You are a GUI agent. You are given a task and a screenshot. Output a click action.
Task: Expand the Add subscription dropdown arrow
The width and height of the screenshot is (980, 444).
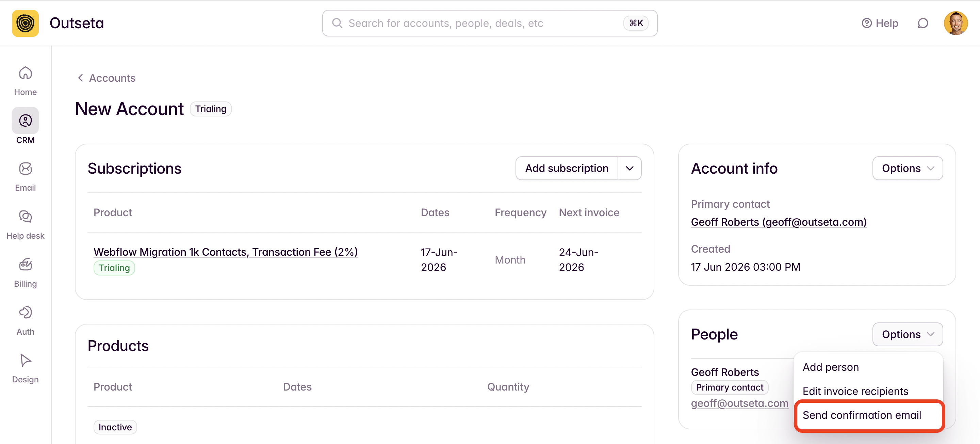coord(630,168)
